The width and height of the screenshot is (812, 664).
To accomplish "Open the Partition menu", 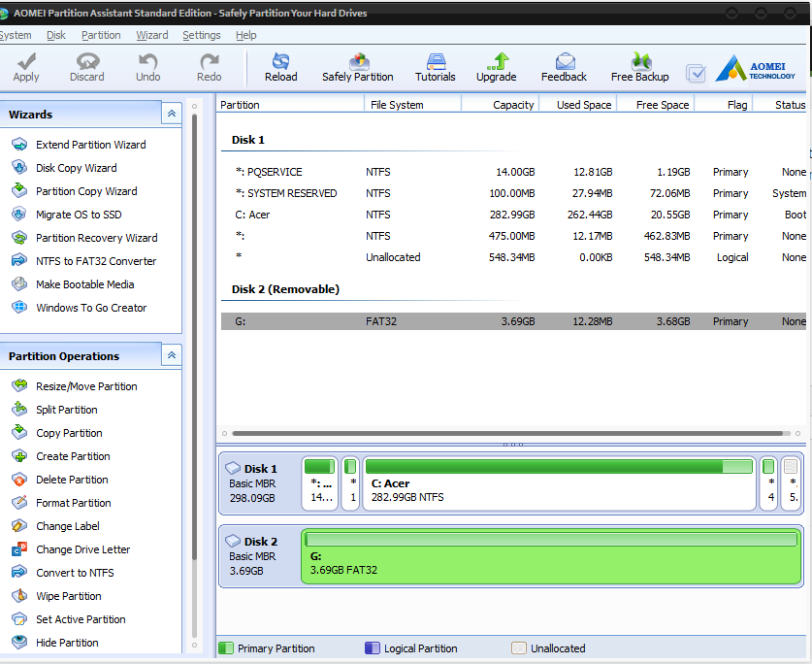I will (x=101, y=34).
